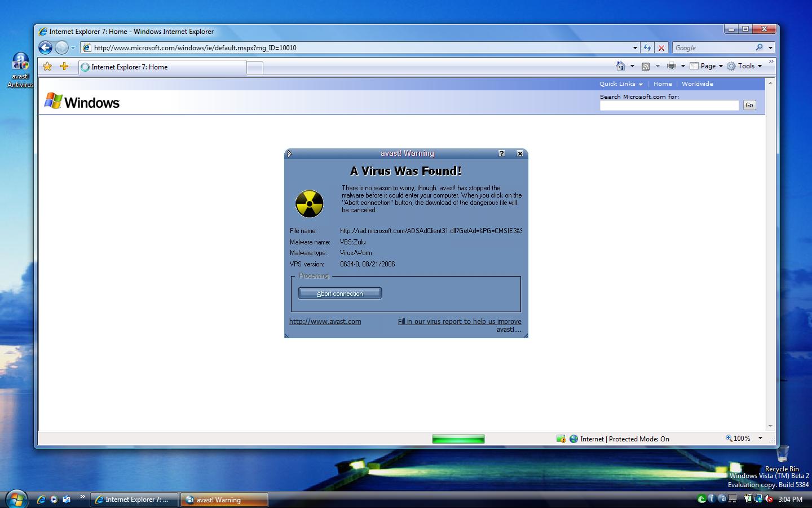Click 'Internet | Protected Mode: On' status text
The width and height of the screenshot is (812, 508).
pos(624,439)
